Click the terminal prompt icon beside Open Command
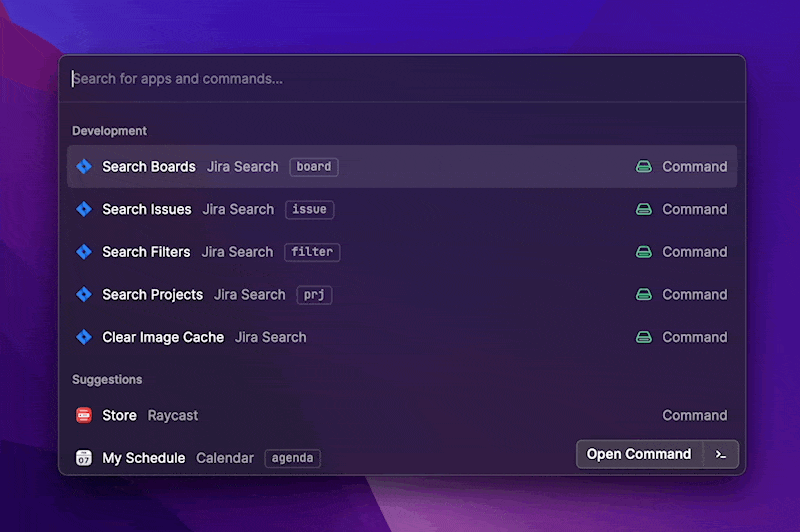 coord(721,454)
